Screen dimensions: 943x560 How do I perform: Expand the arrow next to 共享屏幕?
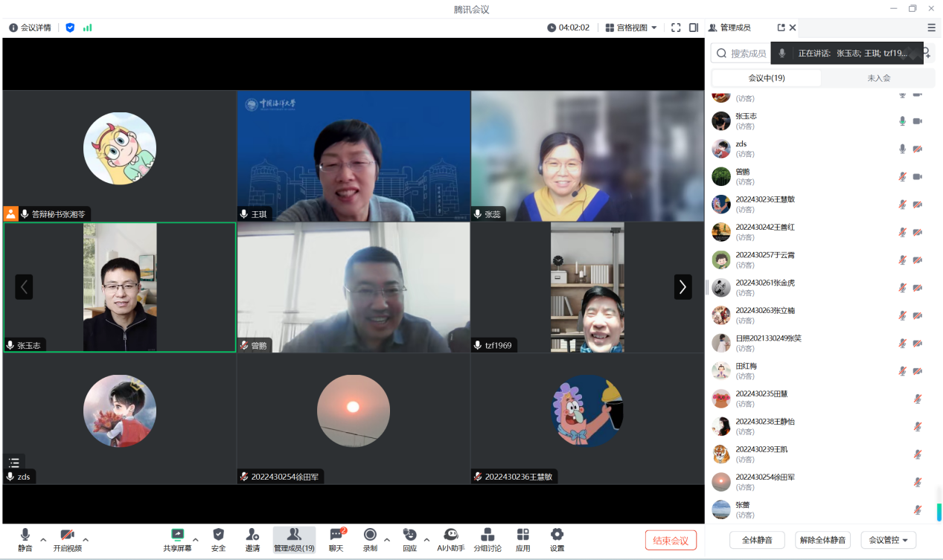[196, 540]
